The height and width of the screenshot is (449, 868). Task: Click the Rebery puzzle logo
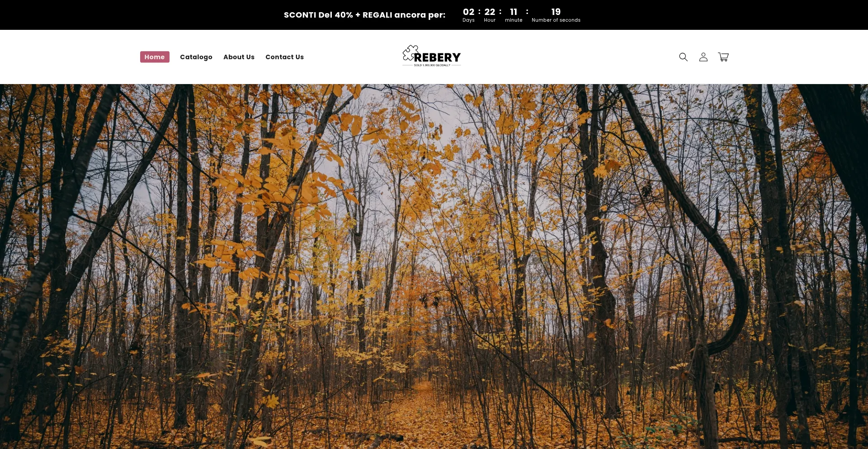click(432, 56)
